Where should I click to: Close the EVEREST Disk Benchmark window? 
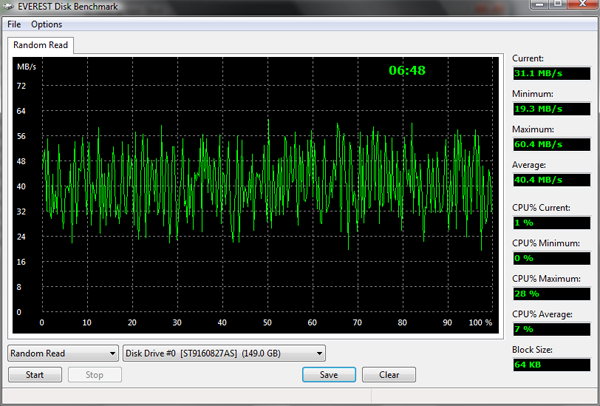[583, 4]
